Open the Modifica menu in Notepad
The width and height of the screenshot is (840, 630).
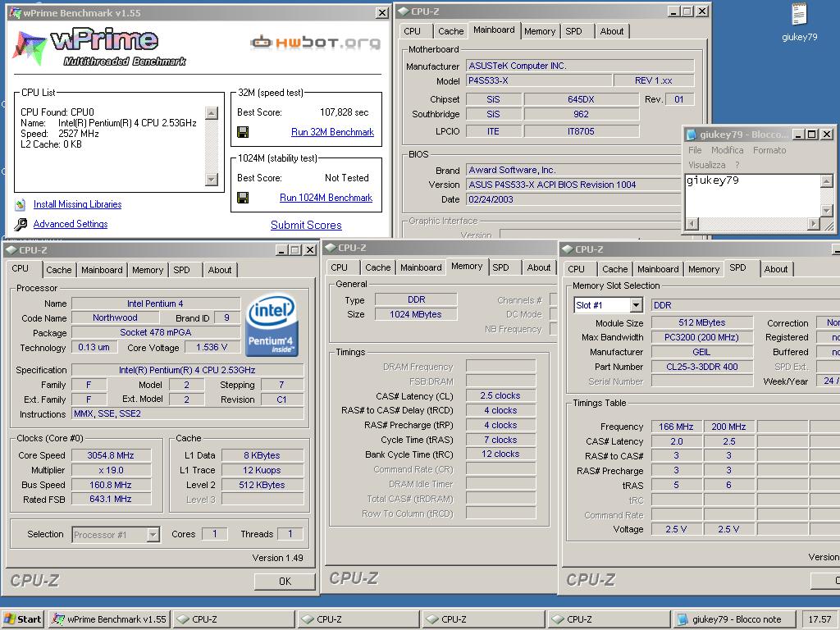pyautogui.click(x=727, y=151)
